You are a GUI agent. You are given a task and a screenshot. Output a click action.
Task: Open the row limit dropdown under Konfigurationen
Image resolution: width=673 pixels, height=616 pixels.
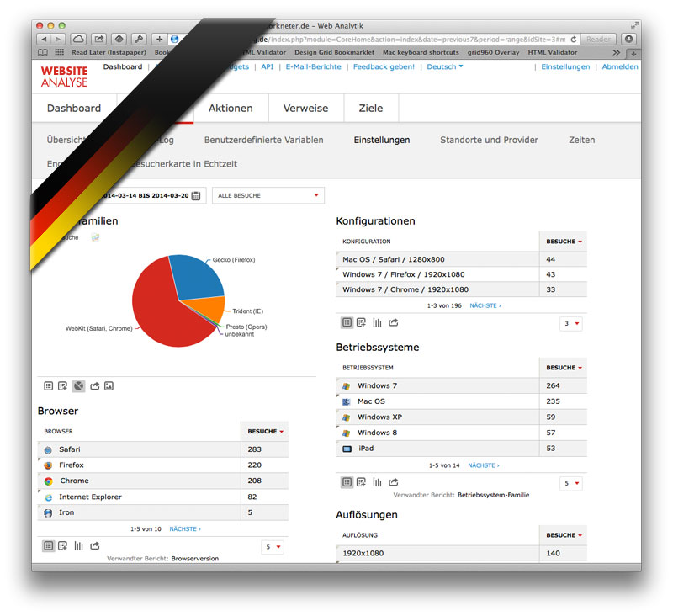pyautogui.click(x=571, y=323)
